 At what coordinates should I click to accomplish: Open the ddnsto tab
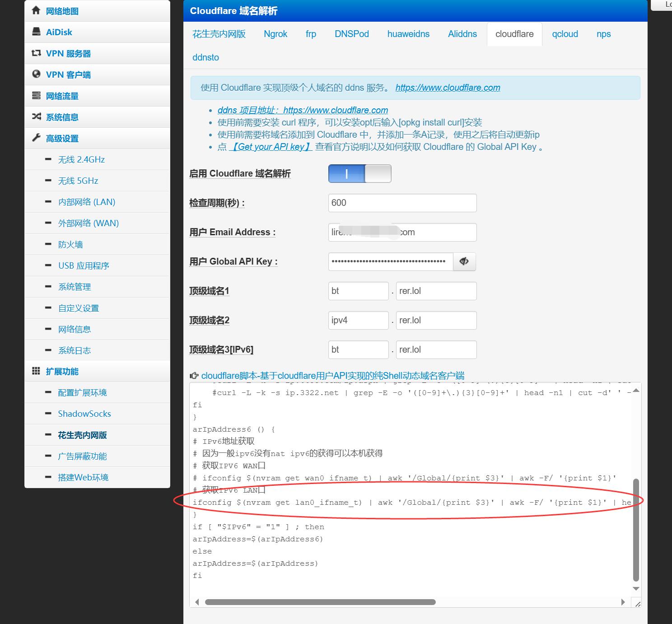click(205, 57)
